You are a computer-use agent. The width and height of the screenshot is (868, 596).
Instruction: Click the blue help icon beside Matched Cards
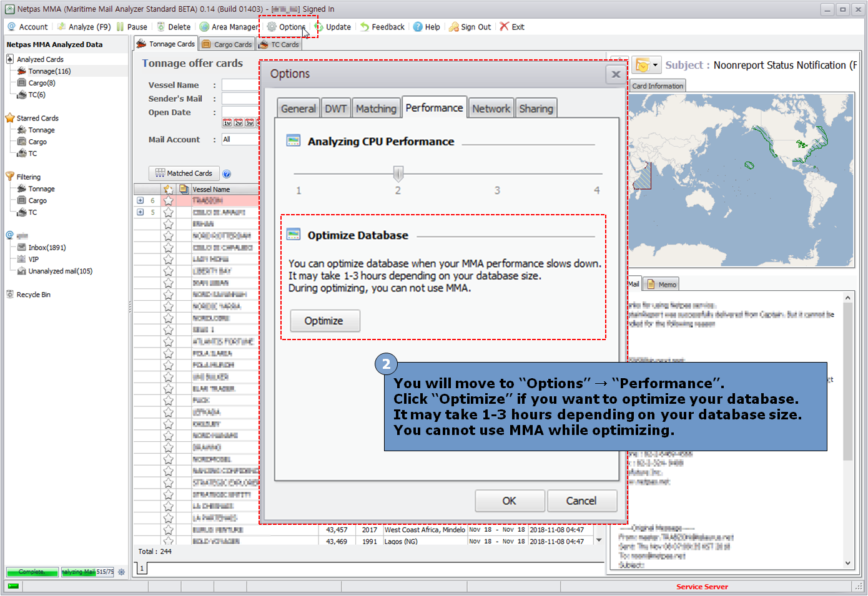click(227, 174)
